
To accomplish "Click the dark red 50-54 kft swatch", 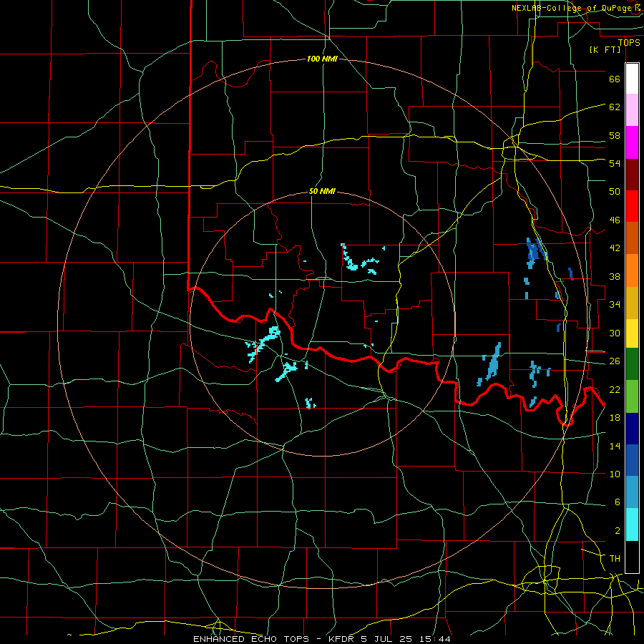I will 632,175.
